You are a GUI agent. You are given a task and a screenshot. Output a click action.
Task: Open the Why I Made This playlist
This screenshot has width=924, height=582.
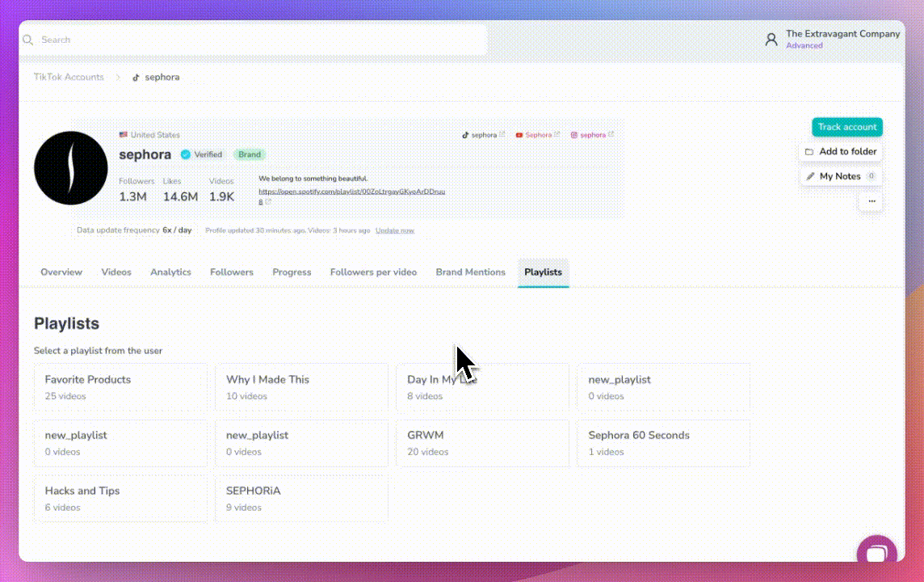(x=302, y=387)
